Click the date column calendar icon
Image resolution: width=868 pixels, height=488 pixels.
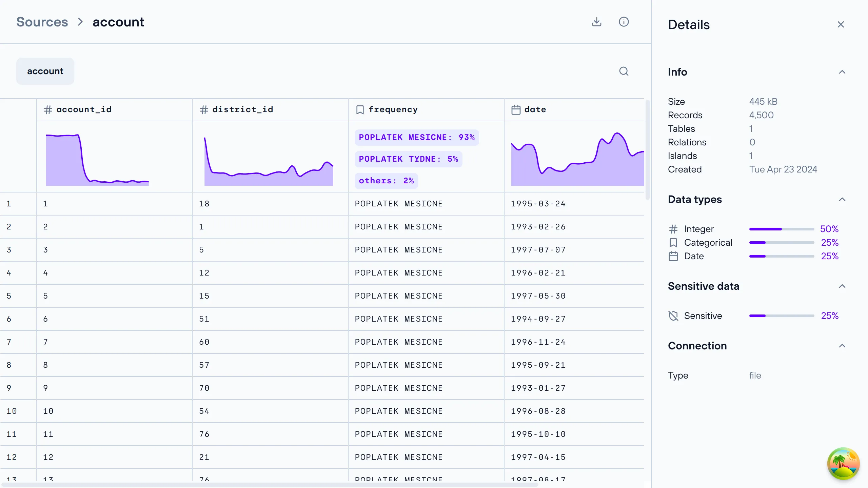(516, 110)
